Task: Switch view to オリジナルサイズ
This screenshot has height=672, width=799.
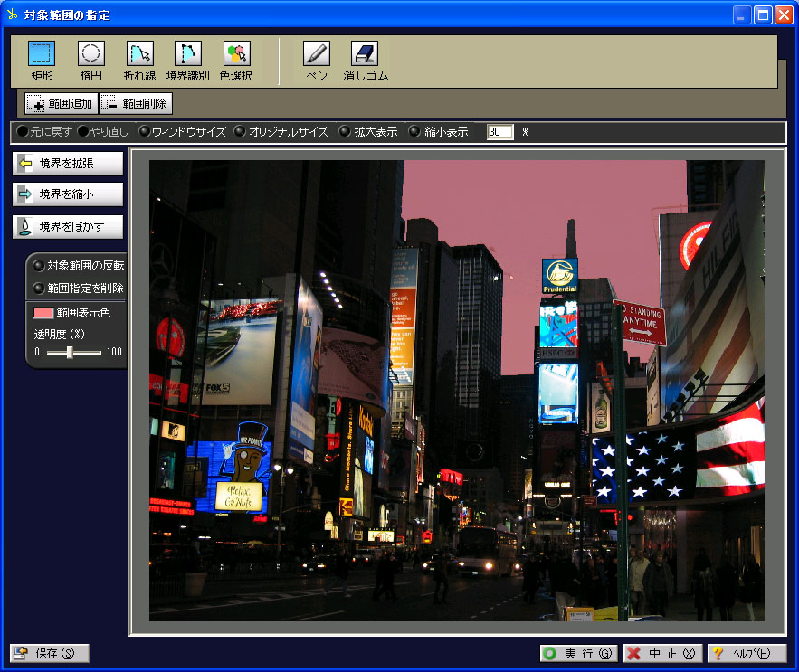Action: [x=281, y=132]
